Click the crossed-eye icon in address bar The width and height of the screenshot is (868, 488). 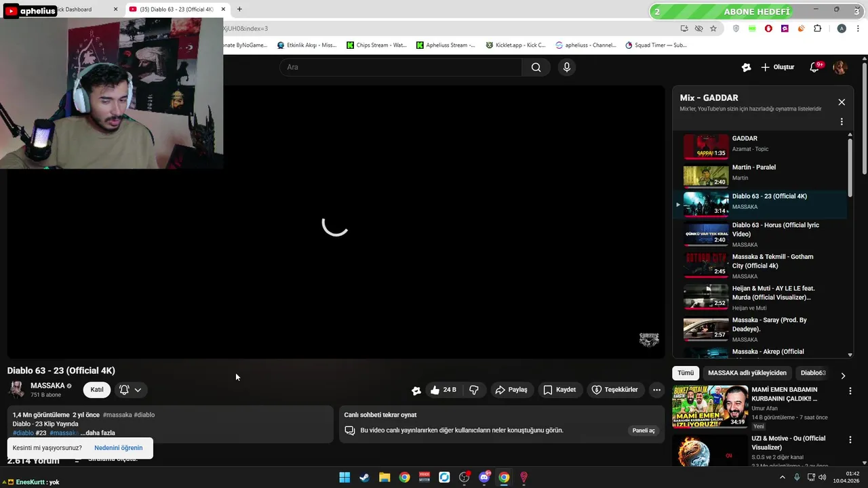pos(698,28)
